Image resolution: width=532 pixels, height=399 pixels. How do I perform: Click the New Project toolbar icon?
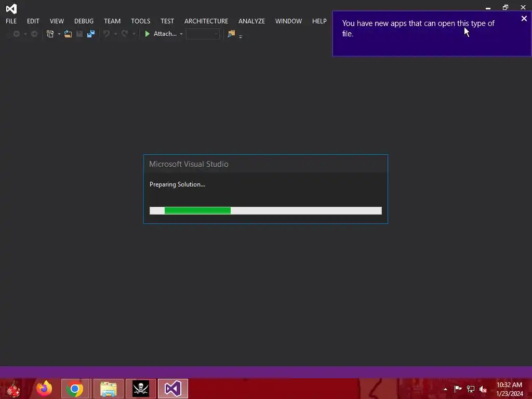50,34
